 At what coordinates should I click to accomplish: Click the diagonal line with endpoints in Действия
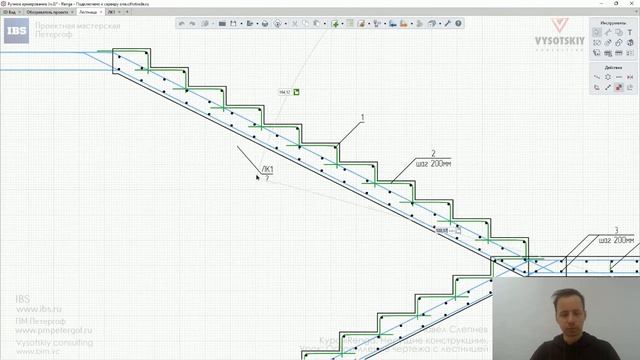(608, 87)
